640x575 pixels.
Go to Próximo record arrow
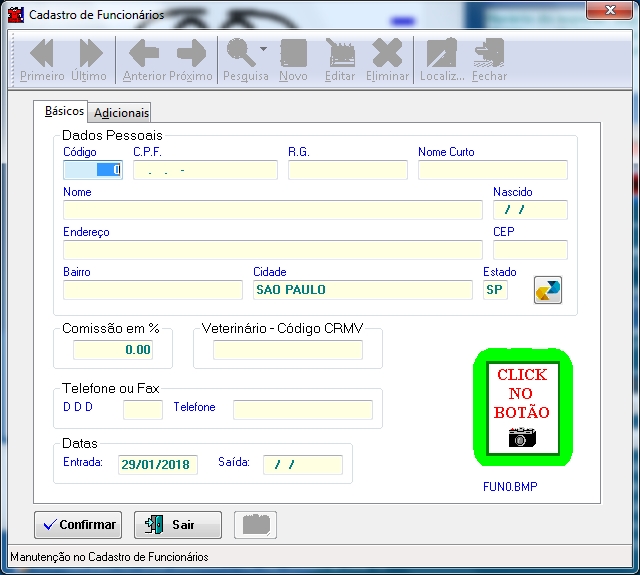pos(190,53)
